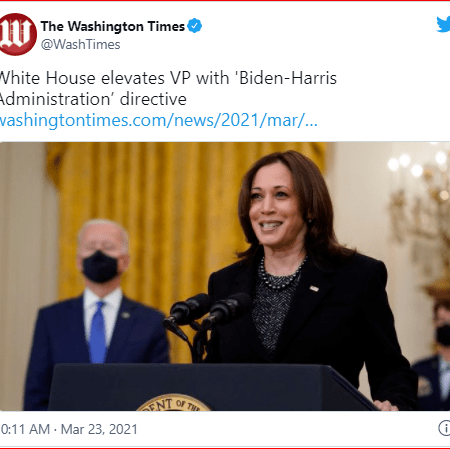This screenshot has height=449, width=450.
Task: Open the @WashTimes handle link
Action: coord(80,45)
